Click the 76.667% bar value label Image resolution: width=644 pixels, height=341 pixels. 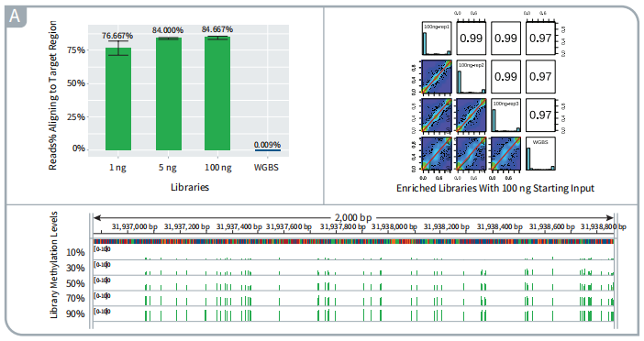[x=117, y=36]
